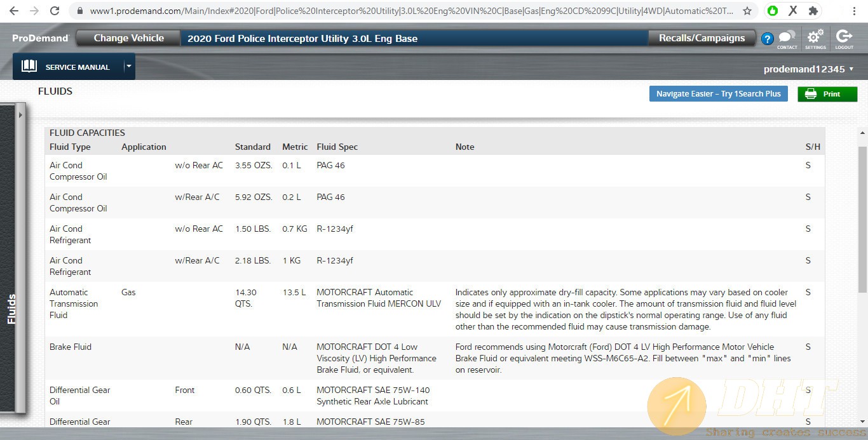868x440 pixels.
Task: Click the browser back arrow
Action: click(x=14, y=11)
